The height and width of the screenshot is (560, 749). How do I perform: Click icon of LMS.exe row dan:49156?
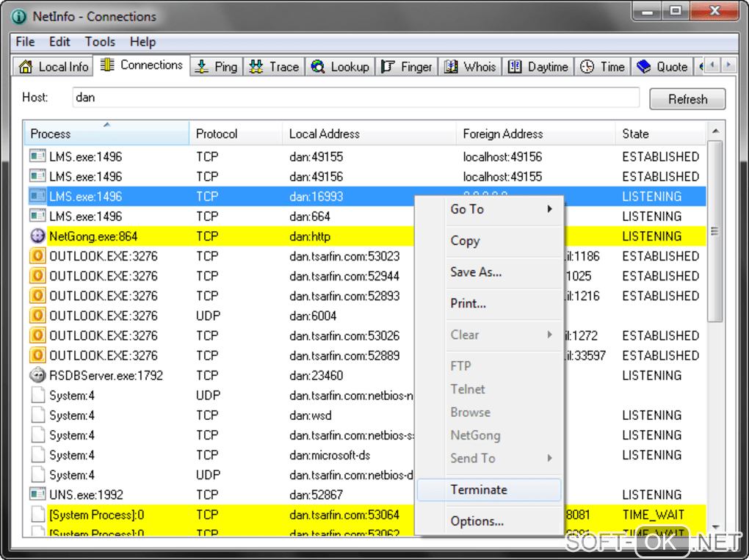point(37,176)
